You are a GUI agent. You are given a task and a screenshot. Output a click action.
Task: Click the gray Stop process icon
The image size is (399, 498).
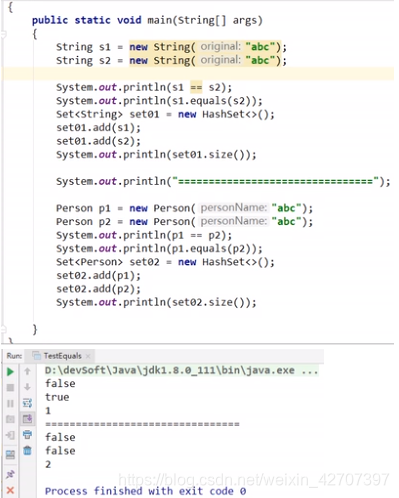click(10, 387)
